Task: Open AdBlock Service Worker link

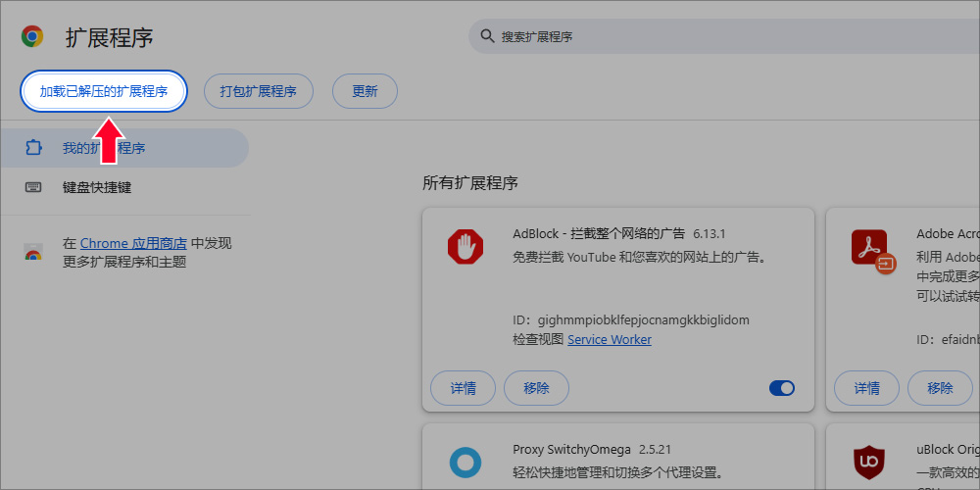Action: pos(610,339)
